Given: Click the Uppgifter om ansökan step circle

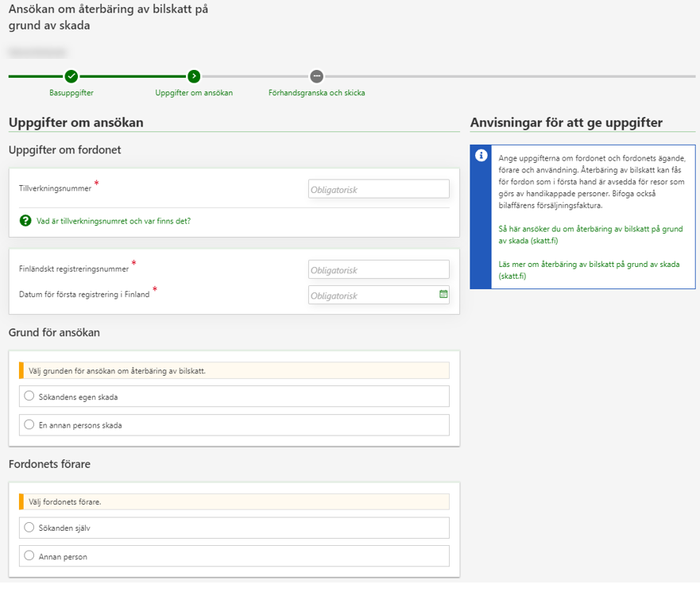Looking at the screenshot, I should (x=194, y=76).
